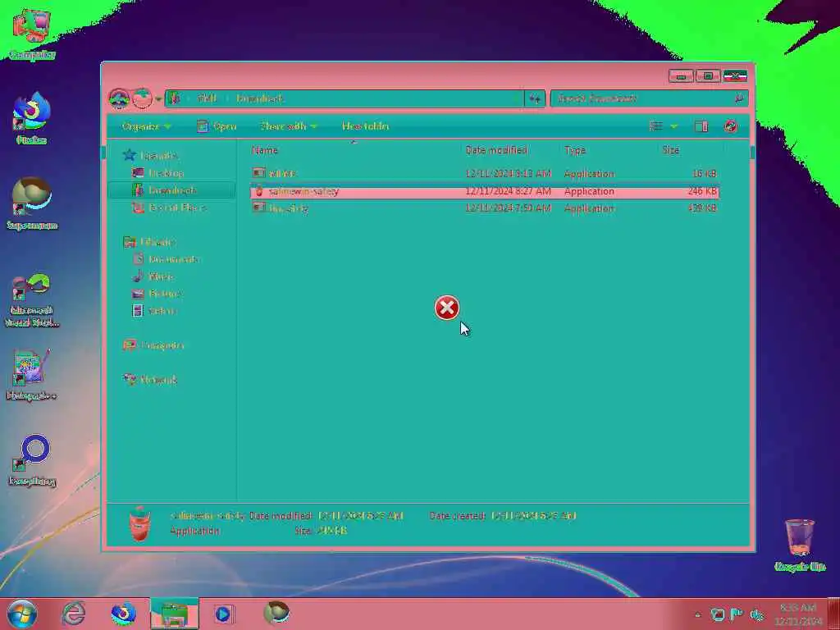
Task: Click the Supermium taskbar icon
Action: coord(276,614)
